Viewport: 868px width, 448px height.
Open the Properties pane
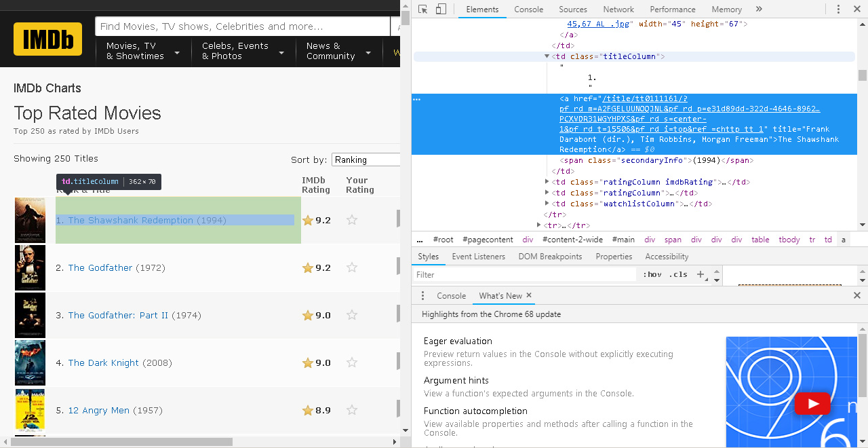tap(614, 257)
